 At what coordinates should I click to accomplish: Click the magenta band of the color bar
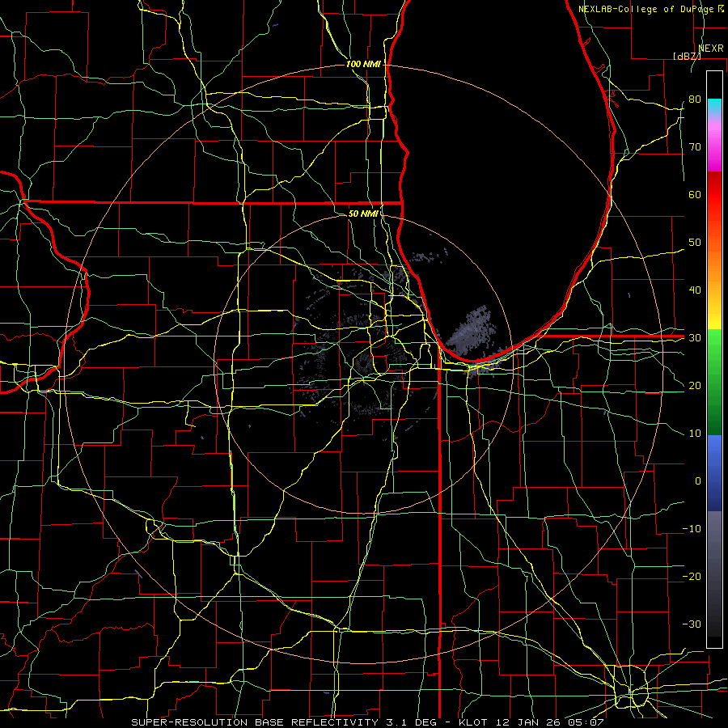(x=714, y=149)
